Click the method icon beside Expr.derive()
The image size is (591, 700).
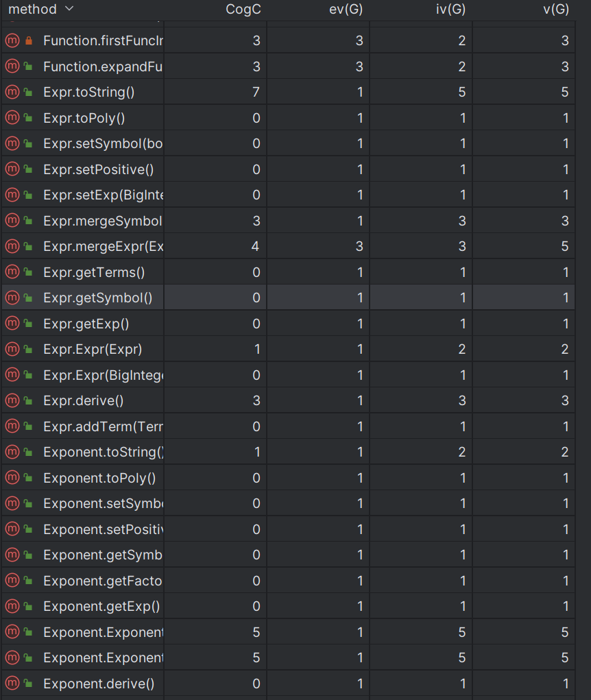[x=12, y=400]
